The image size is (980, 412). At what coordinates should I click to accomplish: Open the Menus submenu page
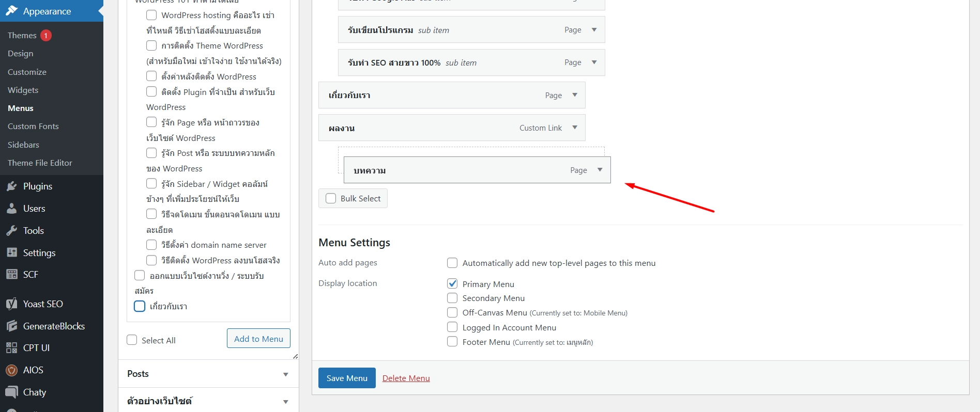[21, 108]
